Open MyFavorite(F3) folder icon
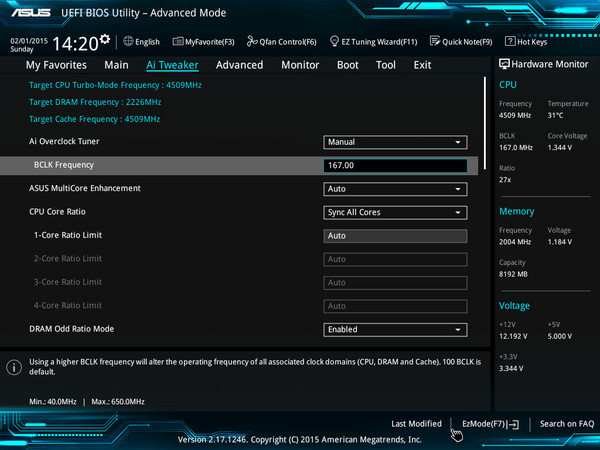 point(178,41)
